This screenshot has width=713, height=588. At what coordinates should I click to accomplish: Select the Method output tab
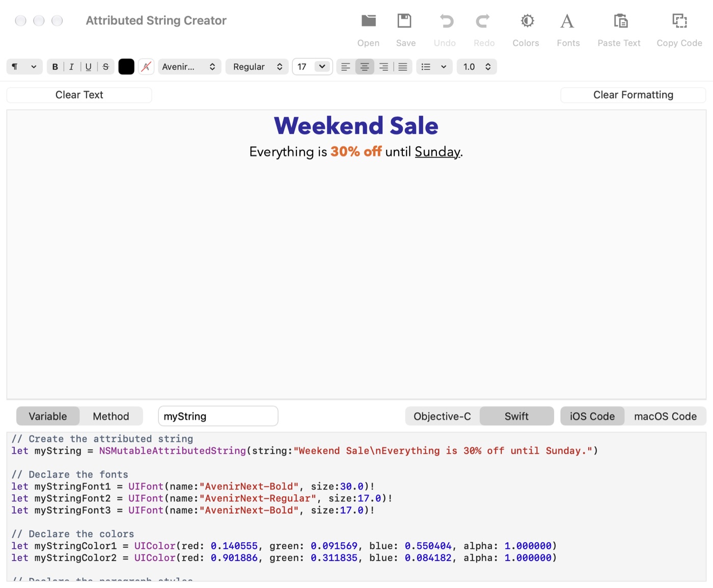111,416
